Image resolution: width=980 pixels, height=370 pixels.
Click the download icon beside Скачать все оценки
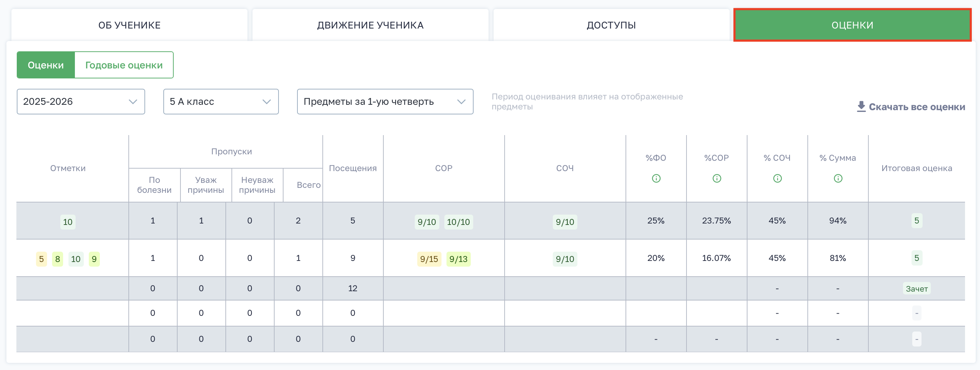[861, 107]
